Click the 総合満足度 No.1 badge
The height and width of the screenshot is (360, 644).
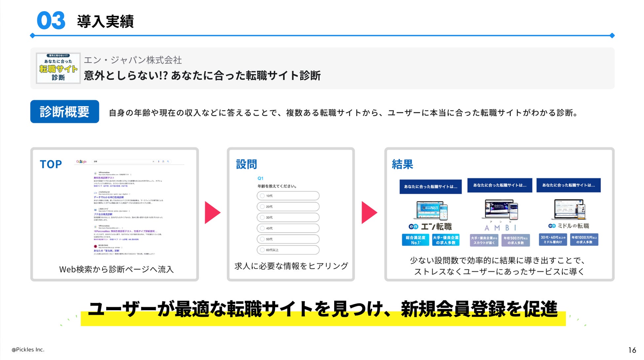[x=415, y=240]
